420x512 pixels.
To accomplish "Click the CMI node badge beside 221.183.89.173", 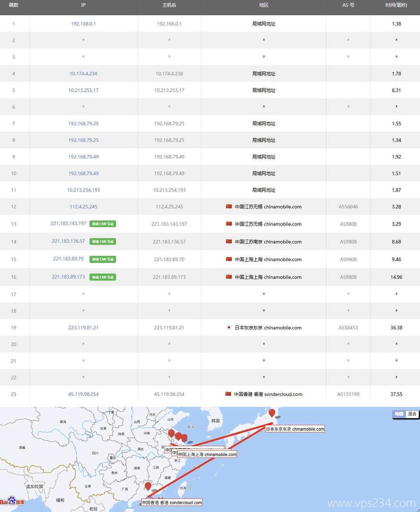I will [103, 277].
